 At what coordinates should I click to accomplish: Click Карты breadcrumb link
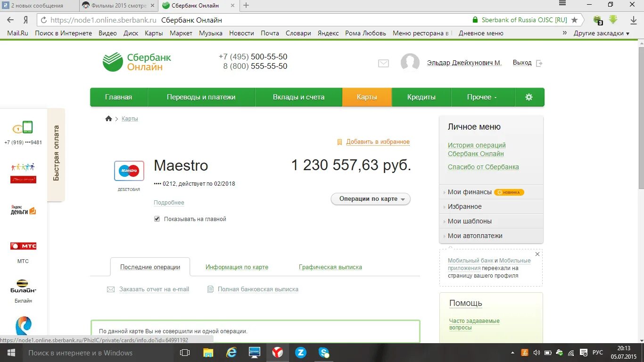[x=130, y=119]
